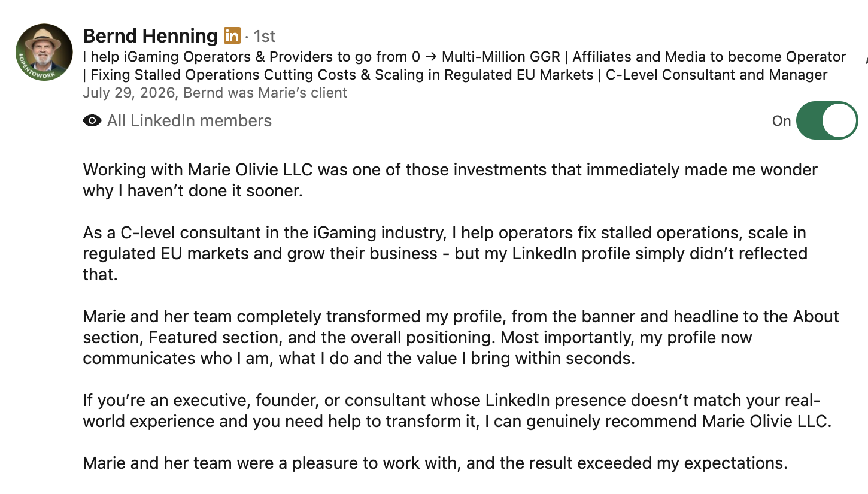This screenshot has height=494, width=868.
Task: Click the paragraph starting 'As a C-level consultant'
Action: pyautogui.click(x=445, y=253)
